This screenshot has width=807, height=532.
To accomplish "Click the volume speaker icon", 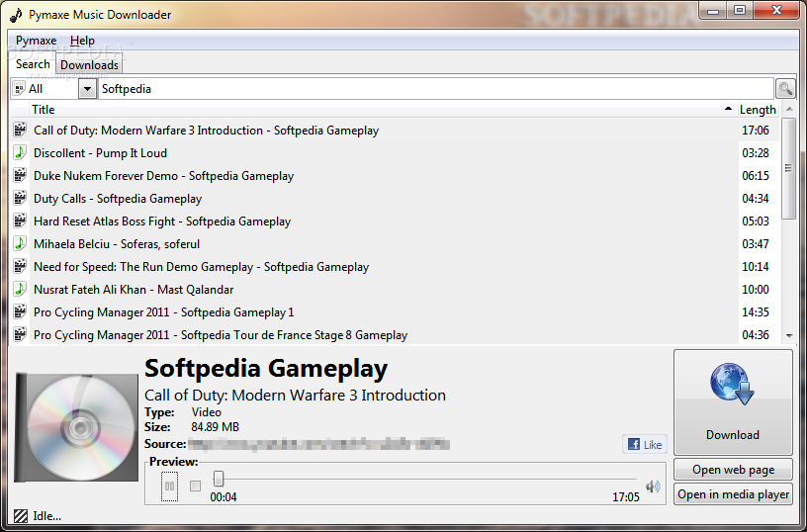I will pyautogui.click(x=653, y=487).
